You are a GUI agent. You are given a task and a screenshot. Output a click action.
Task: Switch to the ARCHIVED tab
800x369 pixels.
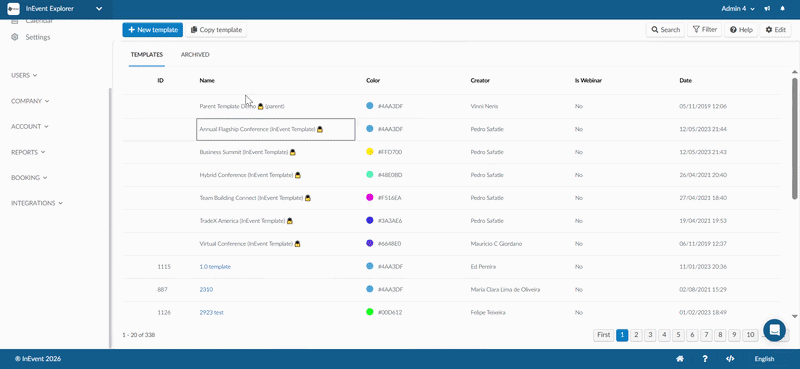[195, 55]
